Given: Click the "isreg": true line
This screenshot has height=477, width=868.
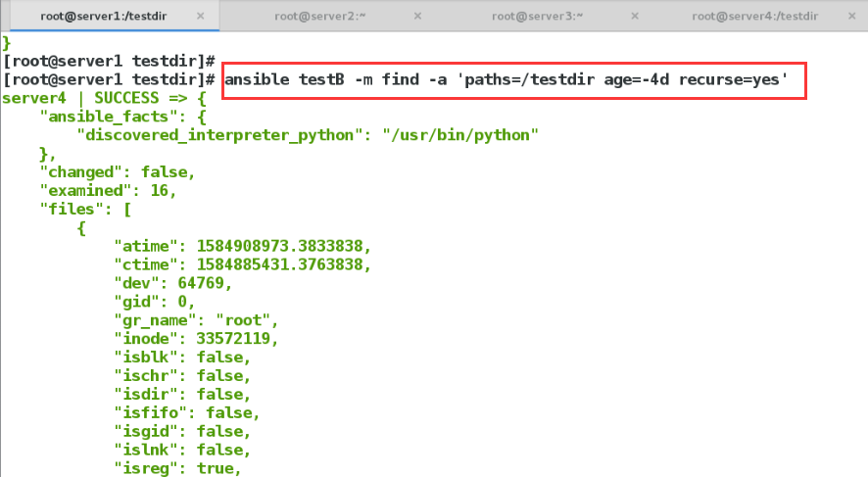Looking at the screenshot, I should tap(177, 469).
